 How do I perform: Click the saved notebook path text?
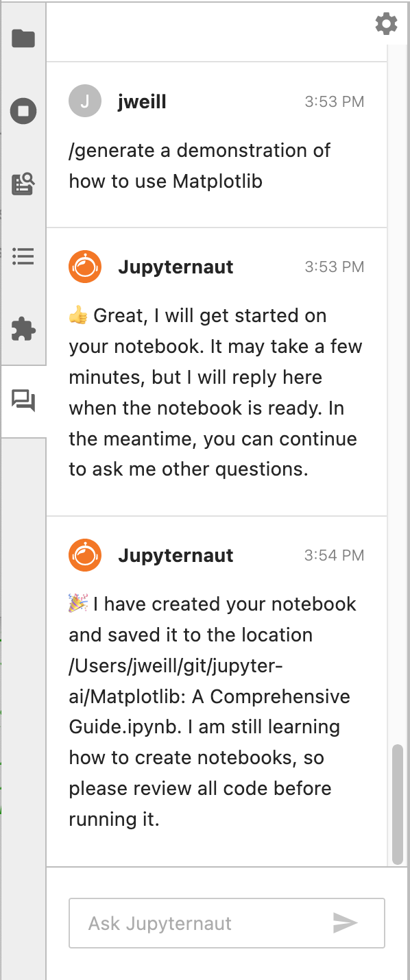pos(210,681)
